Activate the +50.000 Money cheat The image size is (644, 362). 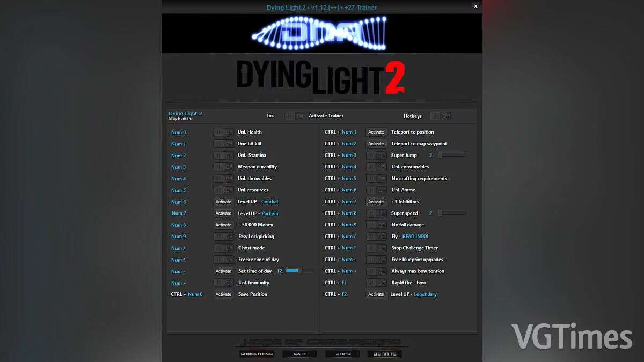click(223, 225)
